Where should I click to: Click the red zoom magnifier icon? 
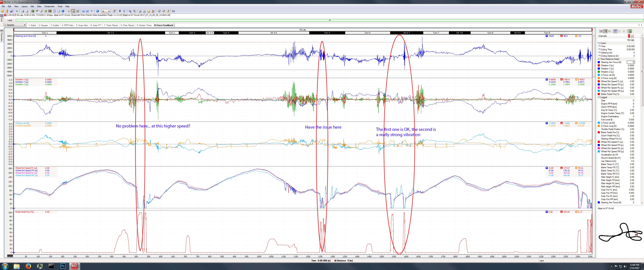[x=153, y=11]
